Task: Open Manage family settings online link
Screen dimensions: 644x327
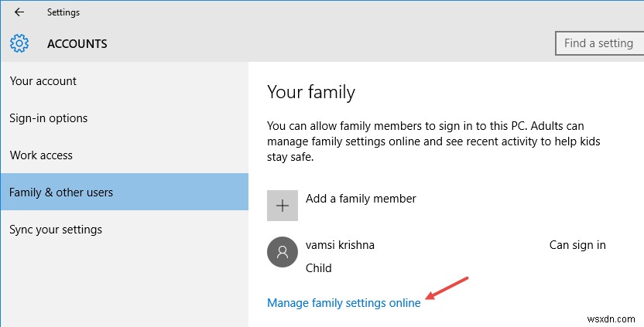Action: tap(344, 303)
